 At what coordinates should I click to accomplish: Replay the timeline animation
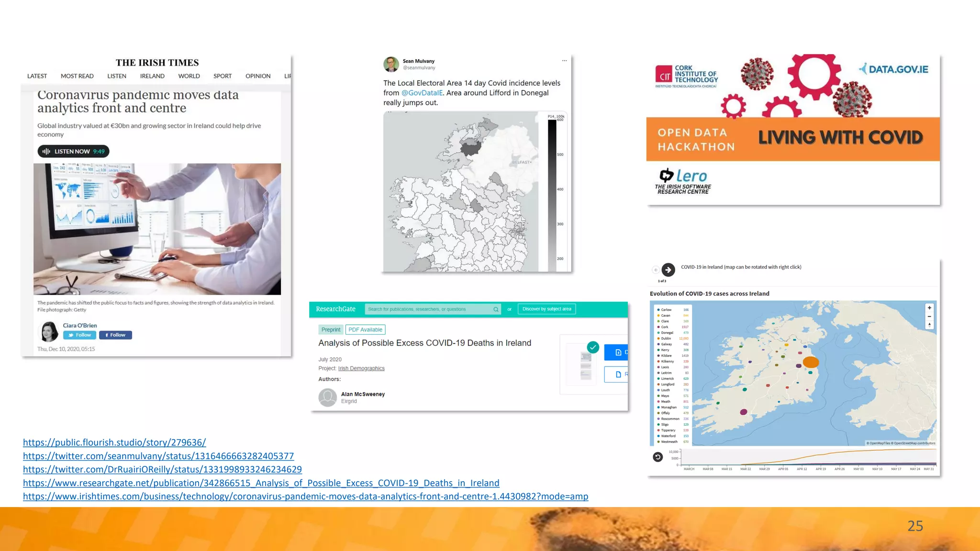[658, 457]
